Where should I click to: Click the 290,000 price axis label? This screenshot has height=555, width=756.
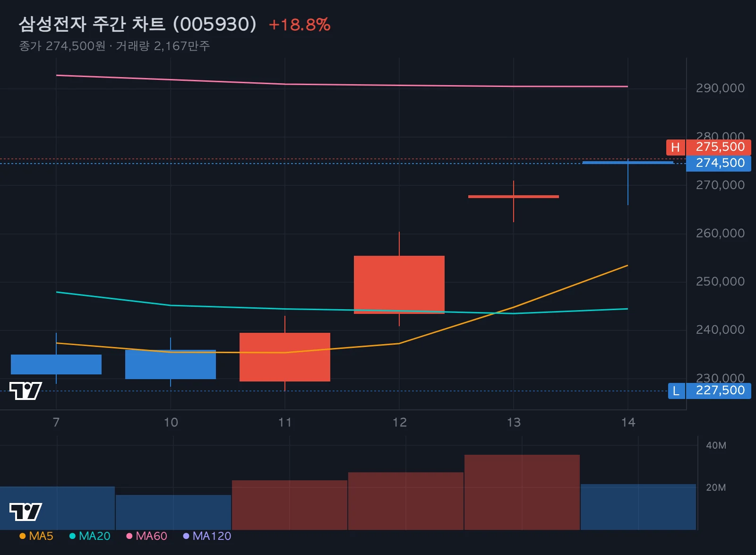pyautogui.click(x=720, y=88)
